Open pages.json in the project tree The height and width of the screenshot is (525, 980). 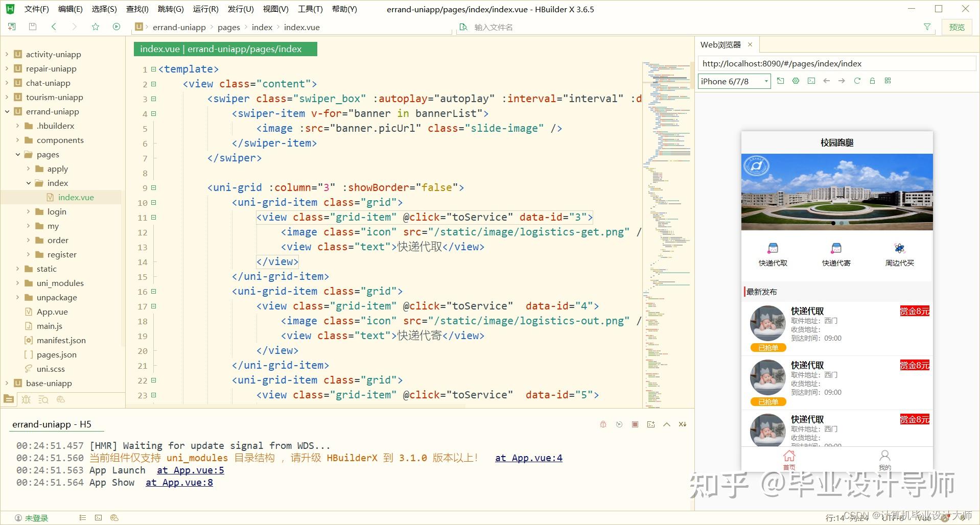[x=56, y=354]
